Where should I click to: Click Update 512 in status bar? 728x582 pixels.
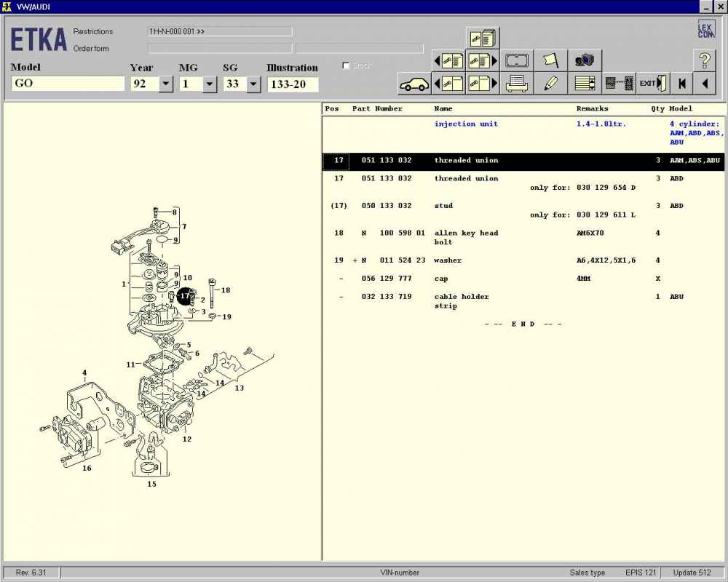point(692,573)
